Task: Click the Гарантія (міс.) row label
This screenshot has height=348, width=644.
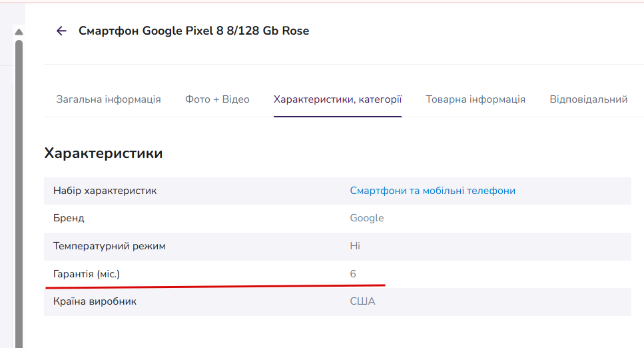Action: 87,274
